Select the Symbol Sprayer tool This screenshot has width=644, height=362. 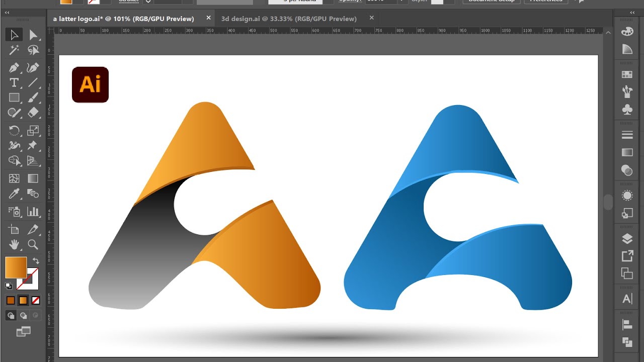[x=14, y=212]
